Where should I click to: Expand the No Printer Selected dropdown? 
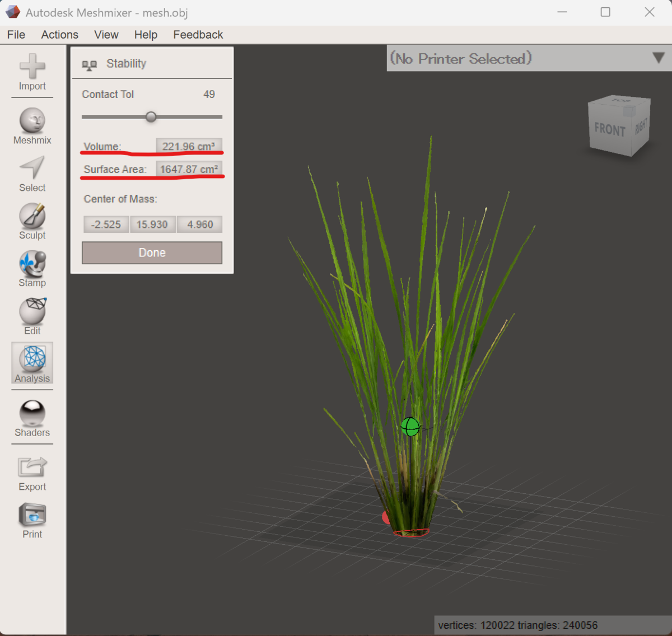659,58
